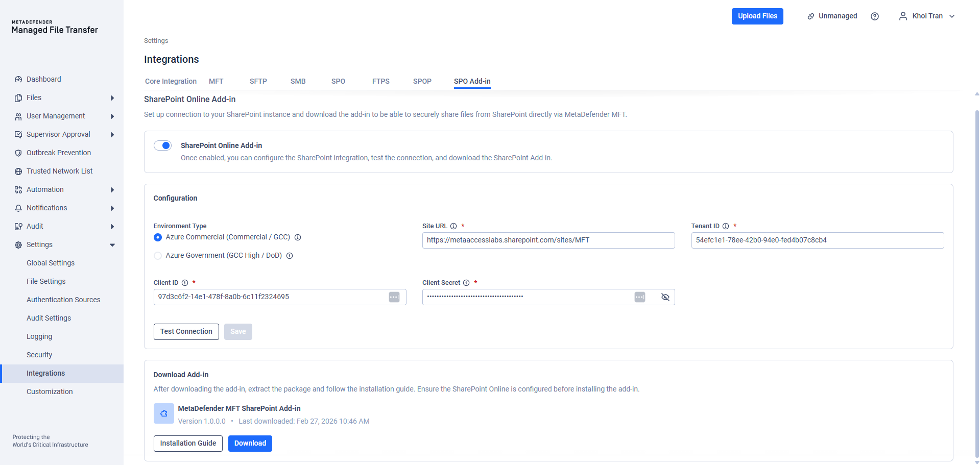This screenshot has height=465, width=980.
Task: Switch to the SMB tab
Action: click(x=298, y=82)
